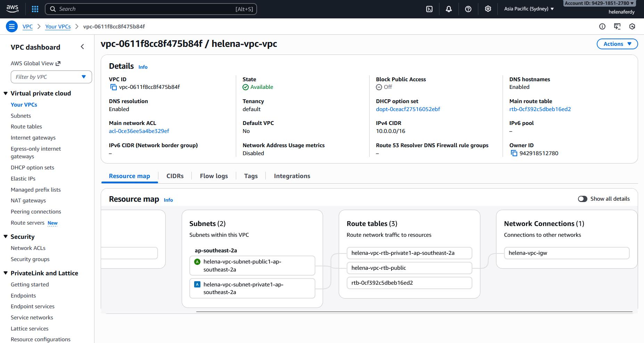Open the DHCP option set dopt link
The height and width of the screenshot is (343, 644).
tap(408, 109)
